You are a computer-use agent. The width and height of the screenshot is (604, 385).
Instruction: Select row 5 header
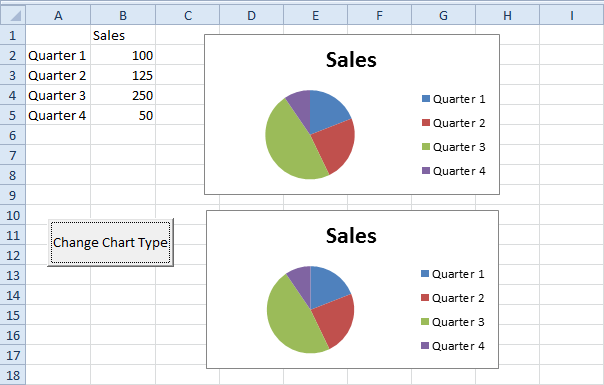click(x=13, y=115)
